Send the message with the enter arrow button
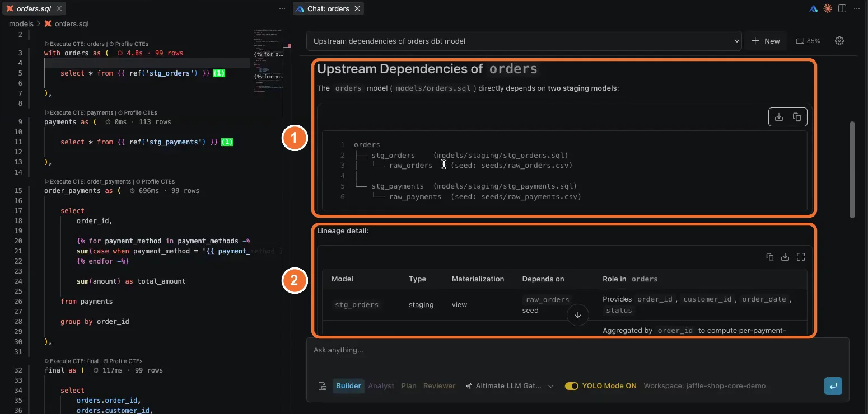This screenshot has height=414, width=868. (833, 386)
